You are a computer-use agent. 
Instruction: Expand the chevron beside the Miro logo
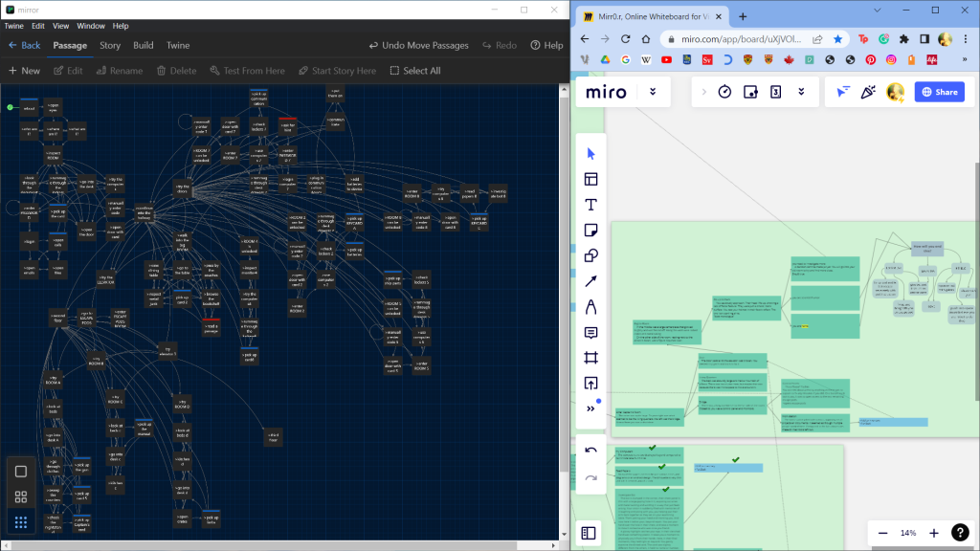[653, 92]
